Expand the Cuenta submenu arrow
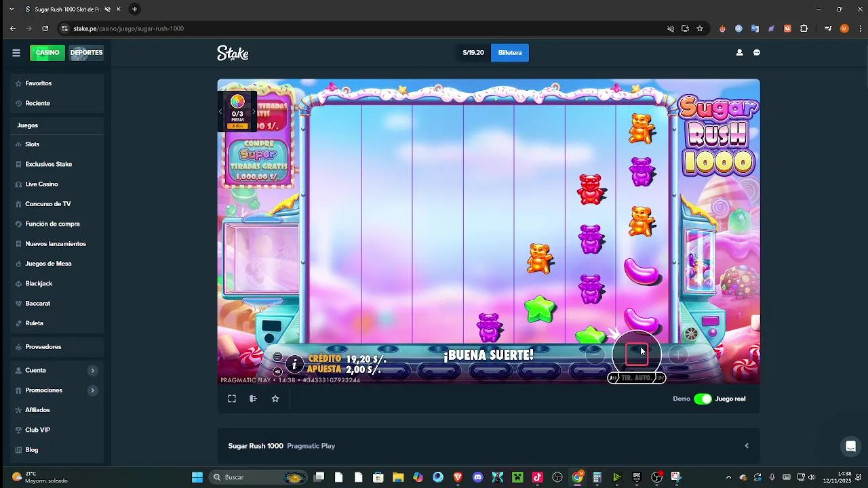The height and width of the screenshot is (488, 868). (x=92, y=370)
